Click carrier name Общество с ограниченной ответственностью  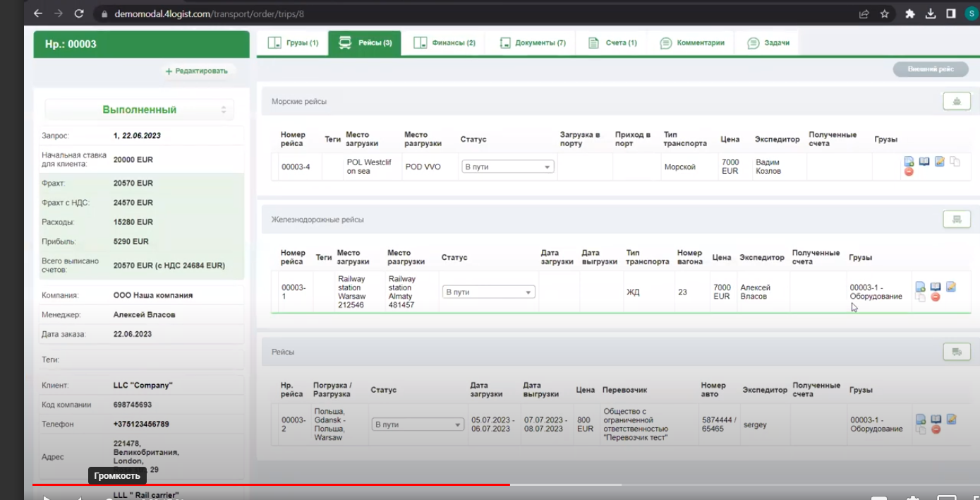click(635, 424)
